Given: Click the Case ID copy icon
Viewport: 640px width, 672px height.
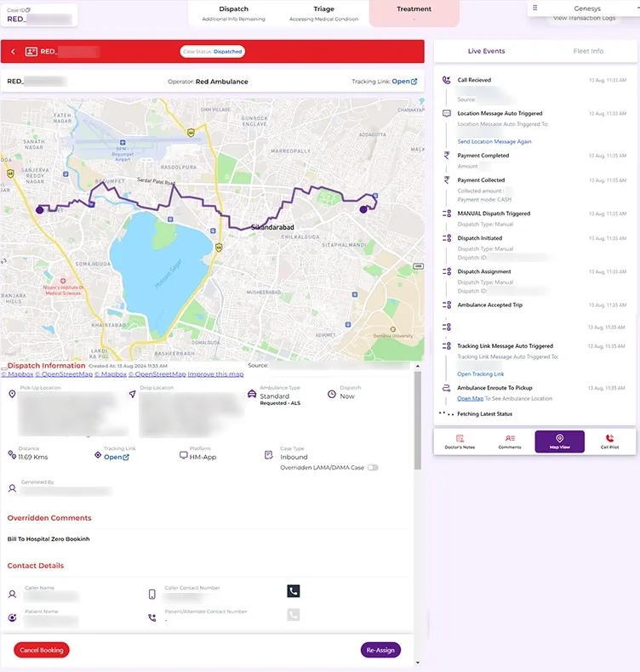Looking at the screenshot, I should 28,10.
